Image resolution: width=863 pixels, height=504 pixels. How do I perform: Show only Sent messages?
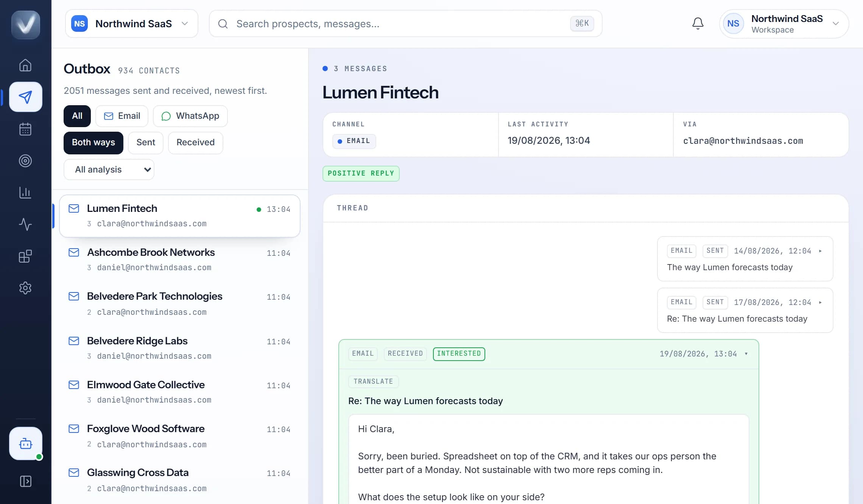coord(146,142)
